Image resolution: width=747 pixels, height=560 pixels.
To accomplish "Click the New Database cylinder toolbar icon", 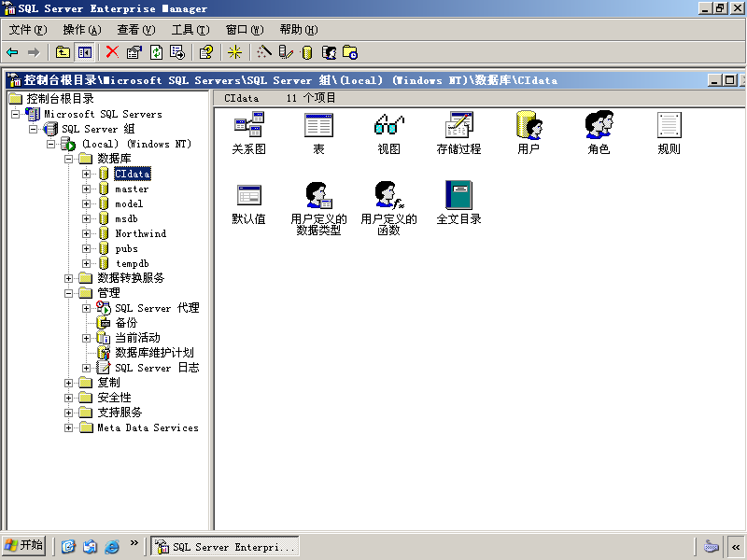I will 307,52.
